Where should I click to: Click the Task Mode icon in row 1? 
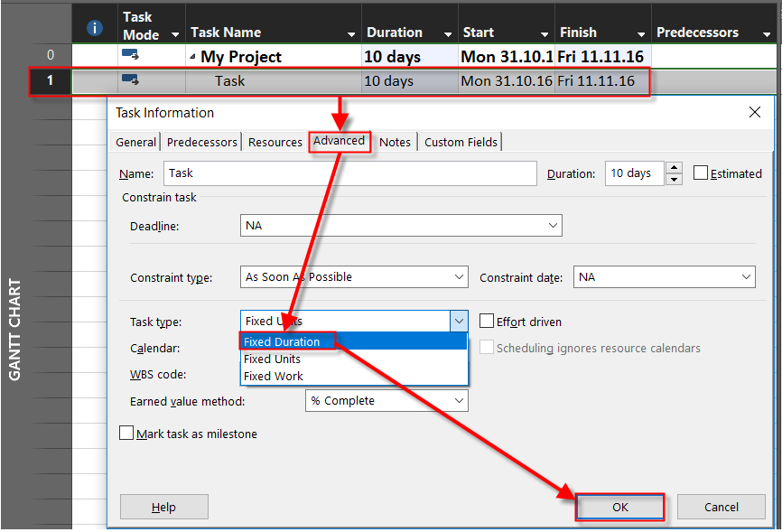pyautogui.click(x=130, y=80)
